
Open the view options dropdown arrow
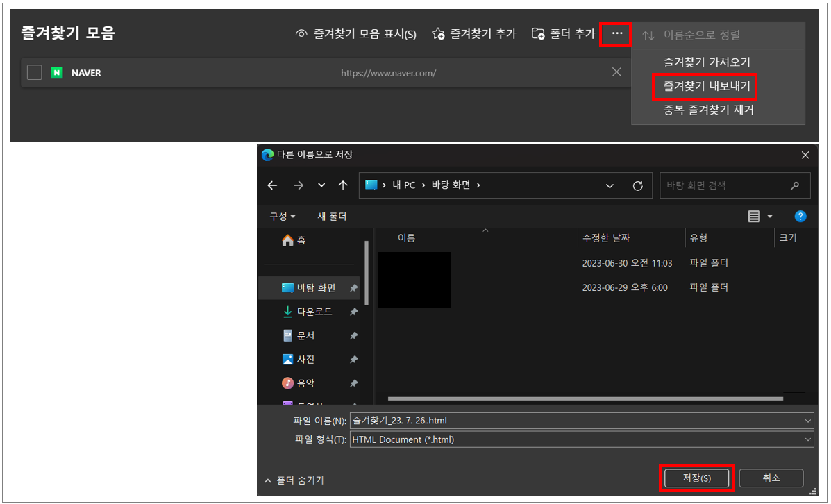coord(769,216)
